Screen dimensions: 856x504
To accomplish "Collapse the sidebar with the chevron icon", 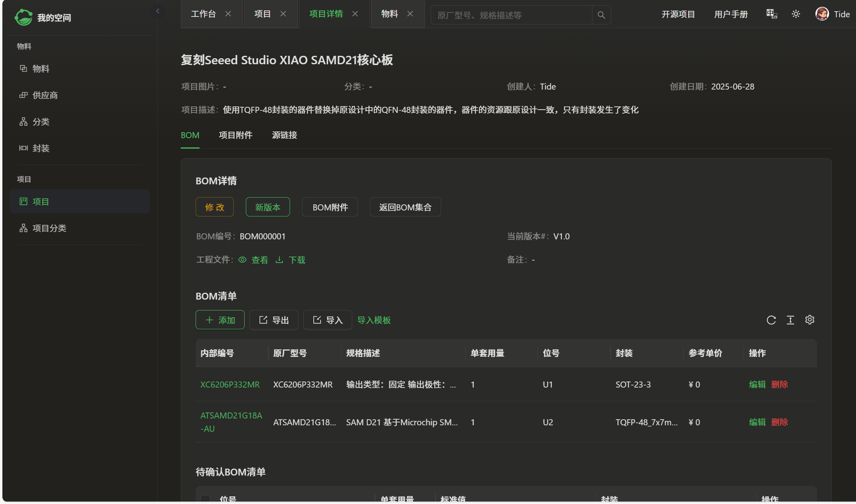I will click(157, 11).
